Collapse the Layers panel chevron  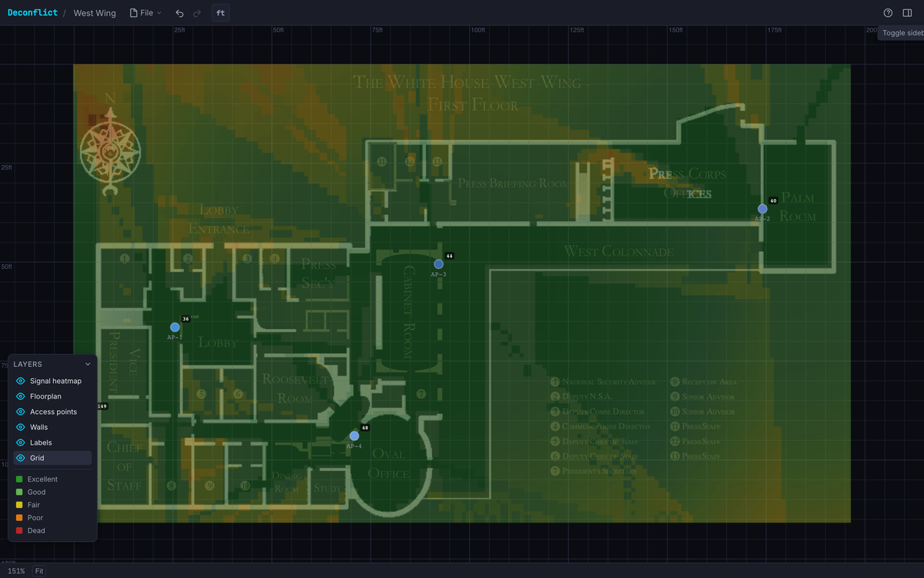(x=88, y=365)
